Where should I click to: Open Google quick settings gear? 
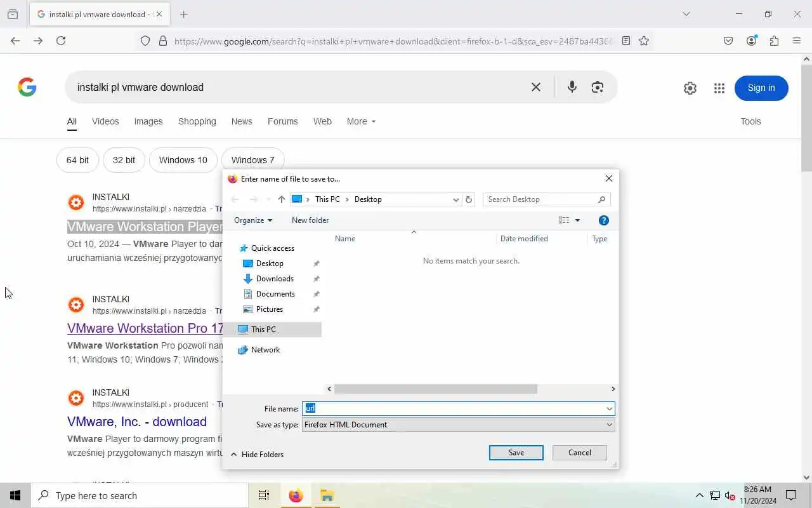coord(690,88)
